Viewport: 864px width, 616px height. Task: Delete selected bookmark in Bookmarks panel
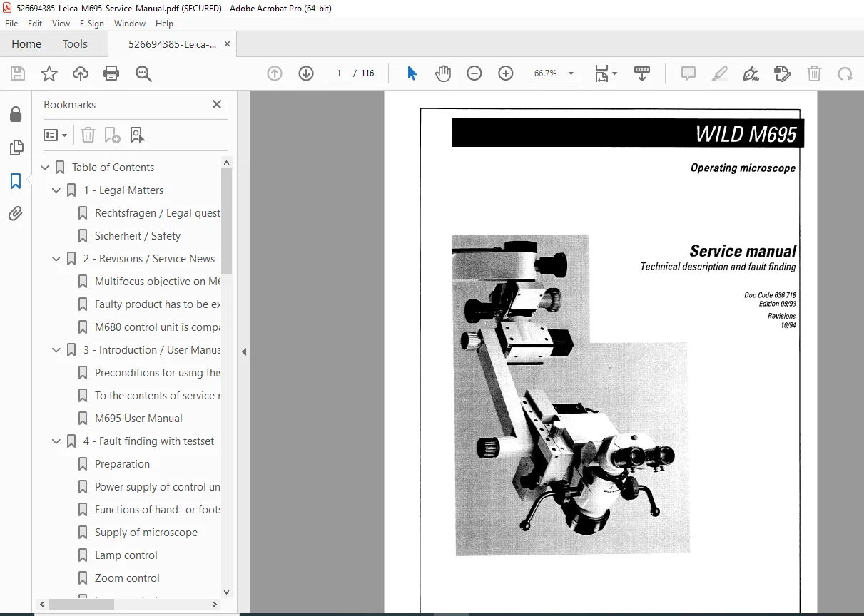[88, 135]
